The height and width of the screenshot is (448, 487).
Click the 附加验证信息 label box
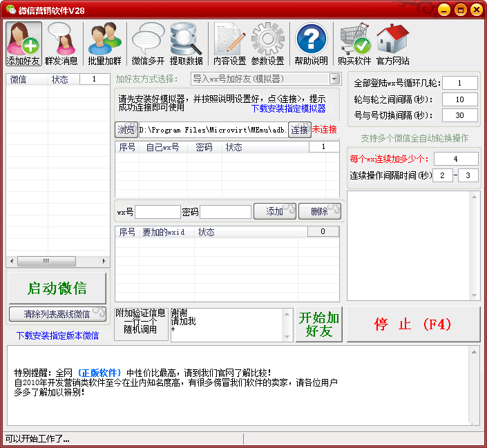pos(141,324)
